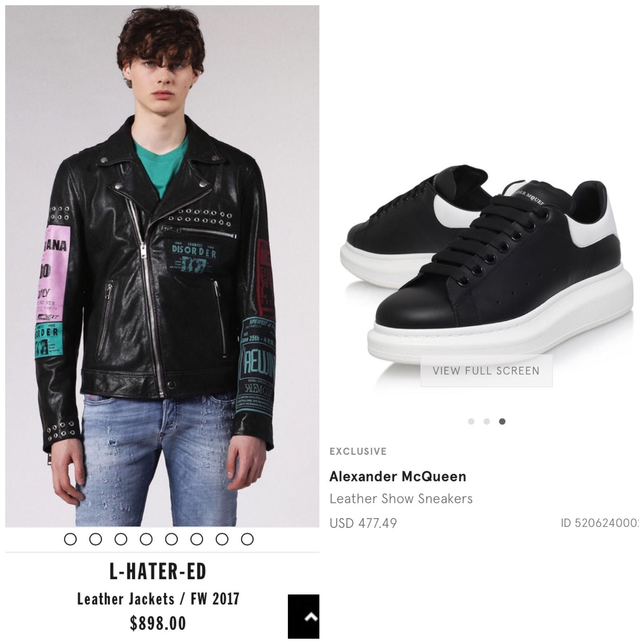Select the sixth jacket image dot

tap(197, 539)
